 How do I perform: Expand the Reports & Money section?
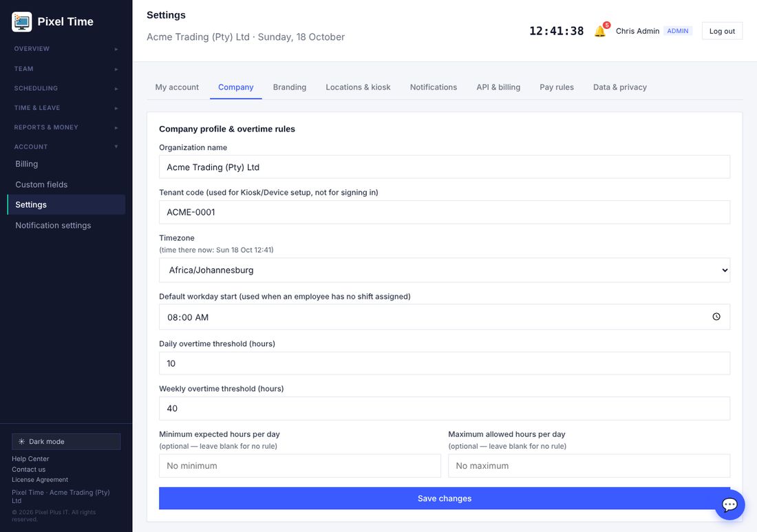[66, 127]
